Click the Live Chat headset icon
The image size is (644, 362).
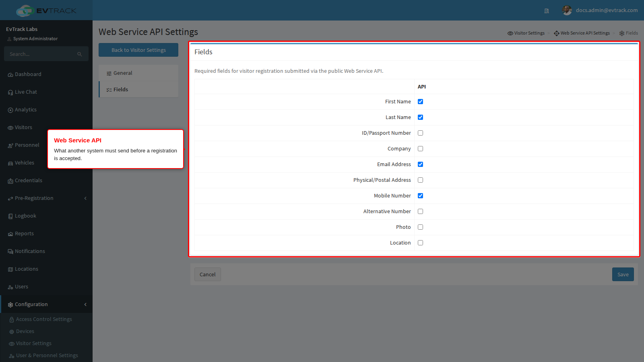coord(10,93)
